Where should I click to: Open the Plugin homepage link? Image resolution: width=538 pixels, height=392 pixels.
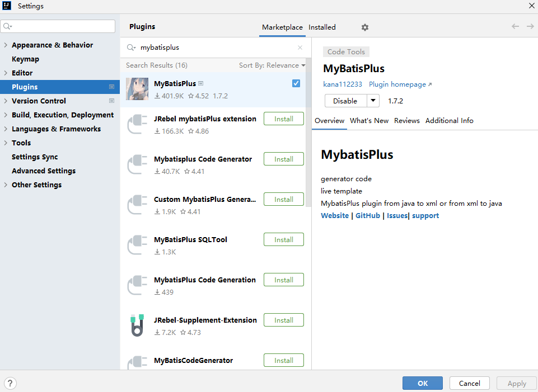[x=400, y=84]
